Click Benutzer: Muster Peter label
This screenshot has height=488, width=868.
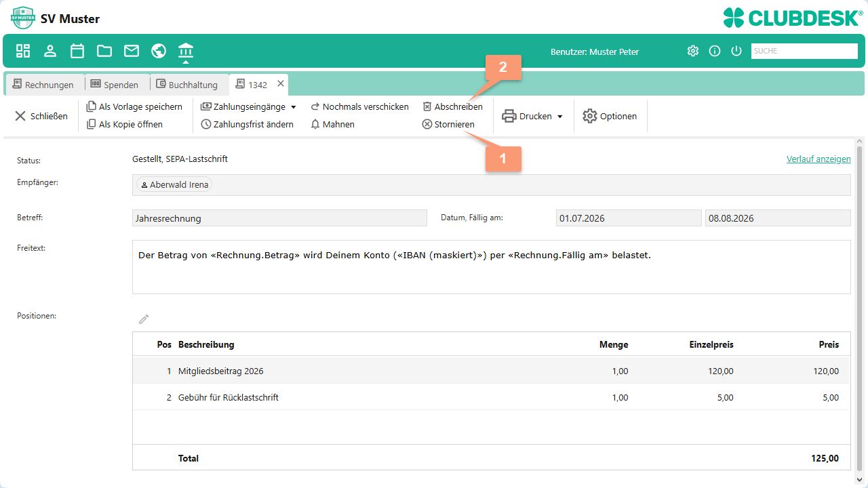(595, 52)
